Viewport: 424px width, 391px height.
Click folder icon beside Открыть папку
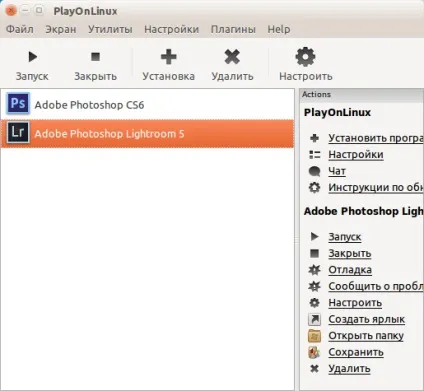[x=314, y=336]
